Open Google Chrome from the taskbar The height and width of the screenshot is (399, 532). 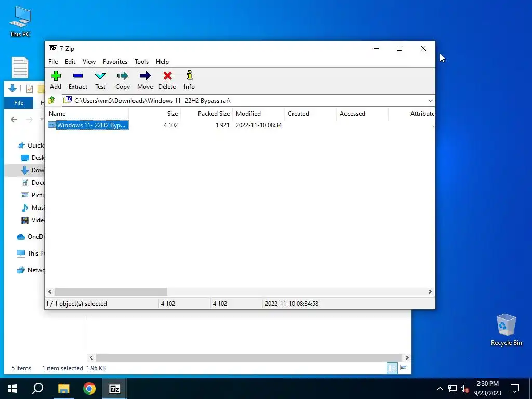coord(89,389)
